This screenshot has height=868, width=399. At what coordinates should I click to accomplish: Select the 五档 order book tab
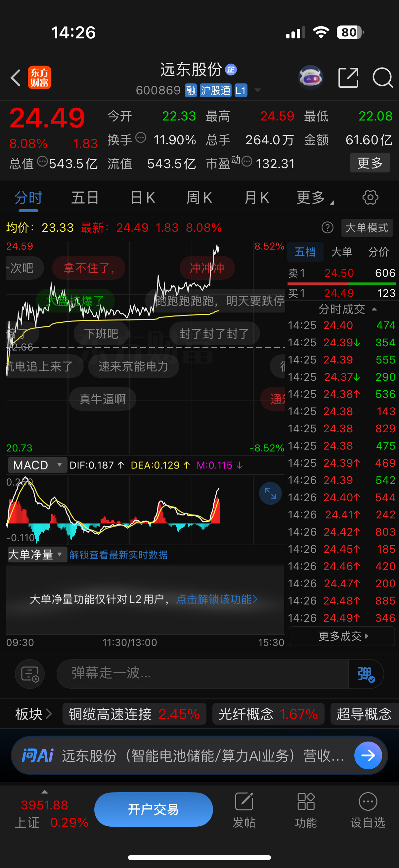305,252
